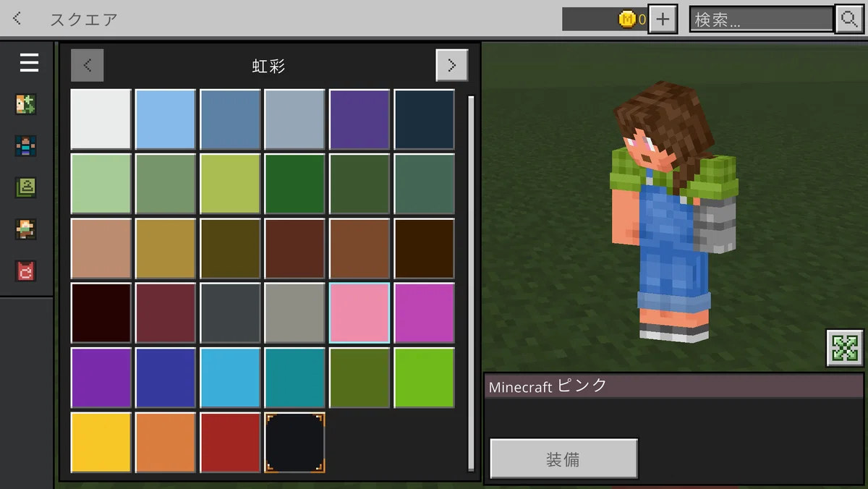Open the running Alex emotes icon in sidebar
This screenshot has width=868, height=489.
tap(26, 229)
